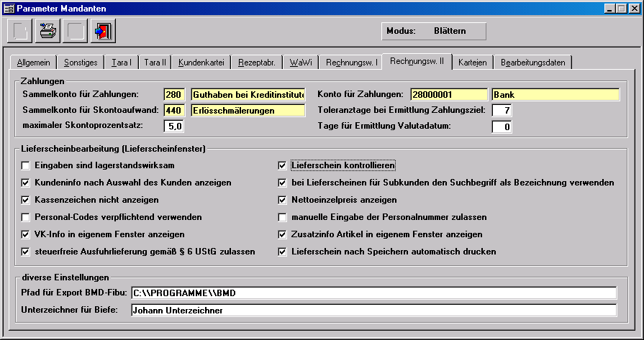Image resolution: width=644 pixels, height=340 pixels.
Task: Disable 'Nettoeinzelpreis anzeigen' checkbox
Action: point(283,200)
